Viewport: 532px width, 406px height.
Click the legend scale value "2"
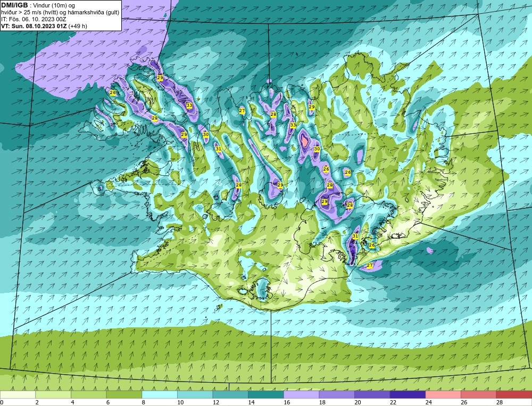tap(37, 403)
